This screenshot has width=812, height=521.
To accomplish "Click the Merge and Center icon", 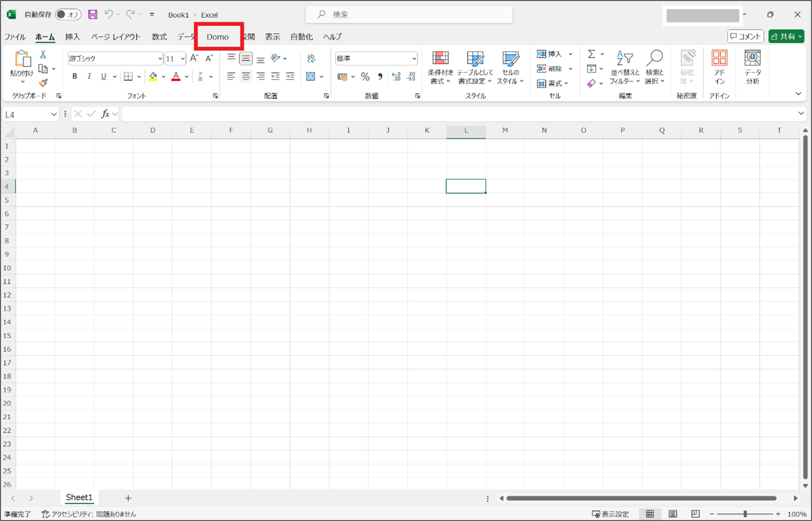I will pyautogui.click(x=310, y=76).
